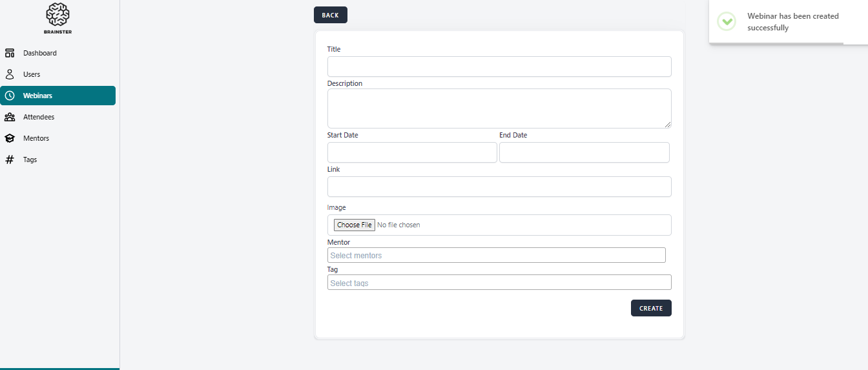
Task: Click the green checkmark notification icon
Action: pos(727,21)
